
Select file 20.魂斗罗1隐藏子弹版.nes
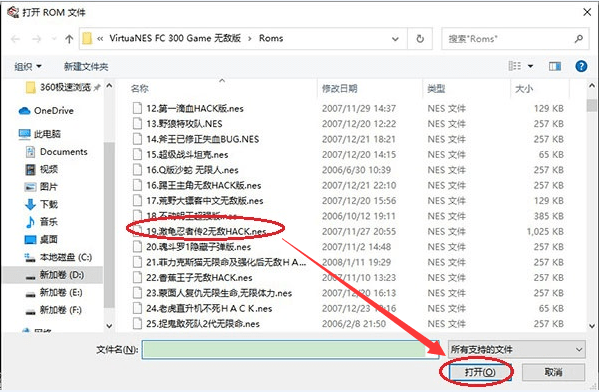198,247
